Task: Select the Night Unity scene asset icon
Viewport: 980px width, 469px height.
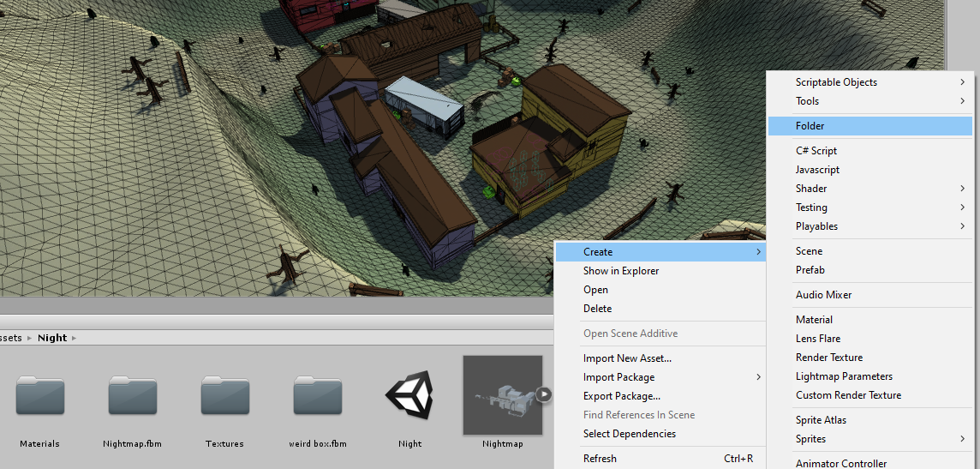Action: click(410, 394)
